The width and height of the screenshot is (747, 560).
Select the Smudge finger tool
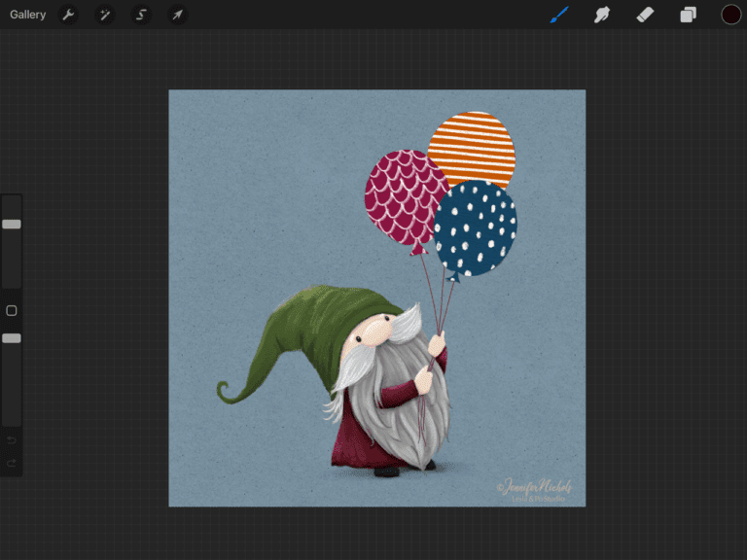tap(602, 15)
